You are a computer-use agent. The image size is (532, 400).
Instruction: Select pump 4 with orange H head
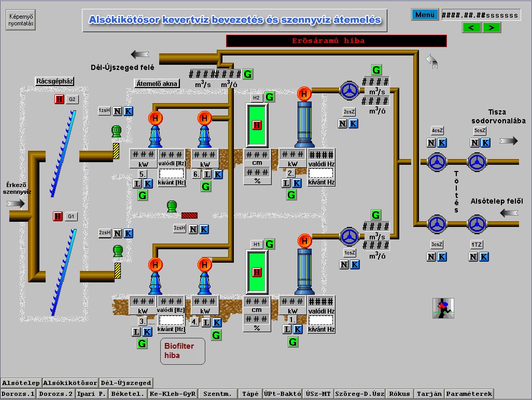click(x=205, y=276)
